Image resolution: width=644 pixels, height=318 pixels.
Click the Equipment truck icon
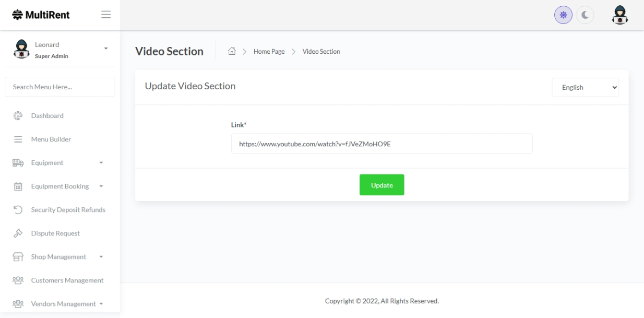pos(17,163)
